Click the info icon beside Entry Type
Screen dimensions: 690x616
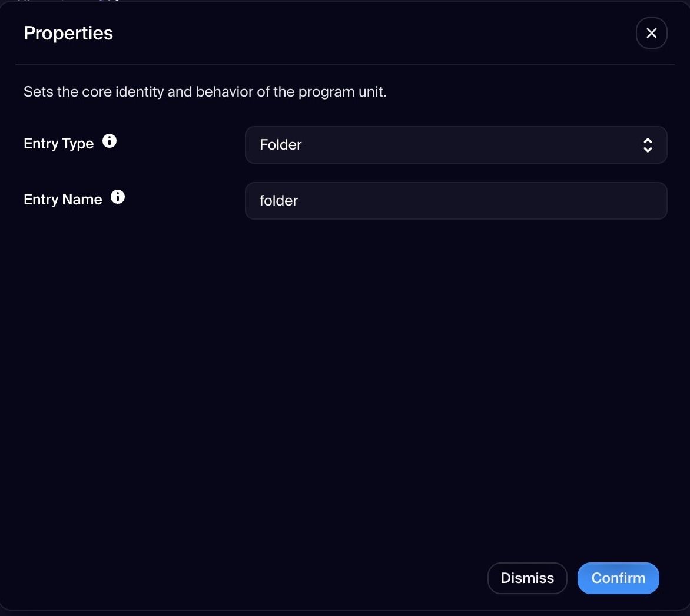[110, 141]
